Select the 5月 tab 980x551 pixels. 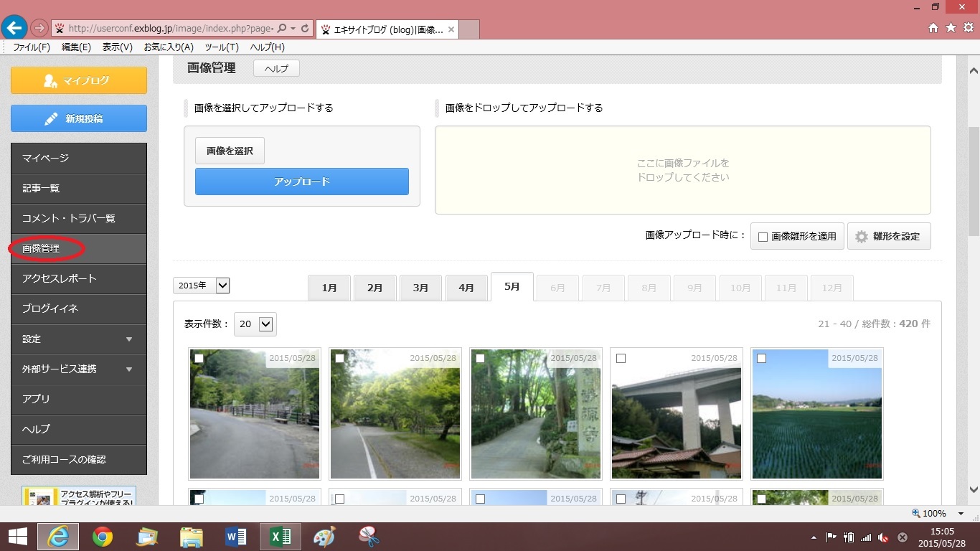tap(512, 286)
